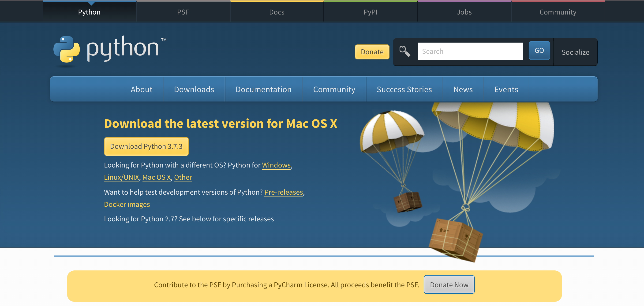The width and height of the screenshot is (644, 306).
Task: Focus the Search input field
Action: pyautogui.click(x=470, y=51)
